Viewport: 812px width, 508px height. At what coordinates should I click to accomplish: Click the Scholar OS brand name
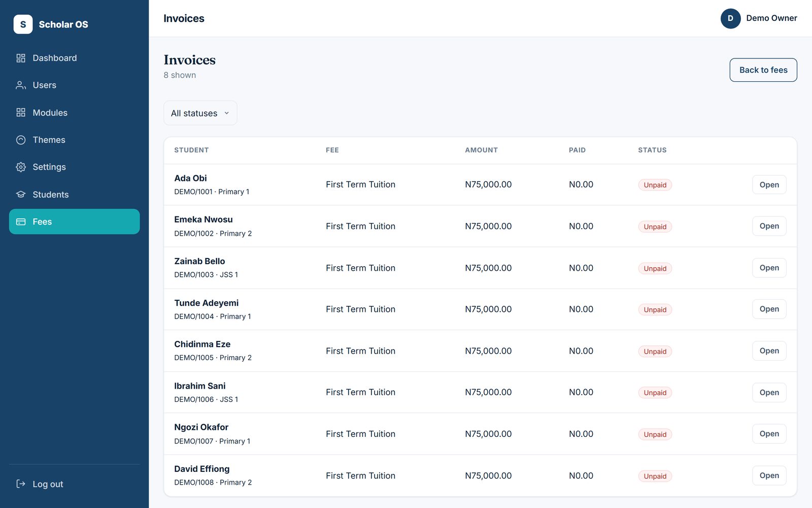(63, 24)
